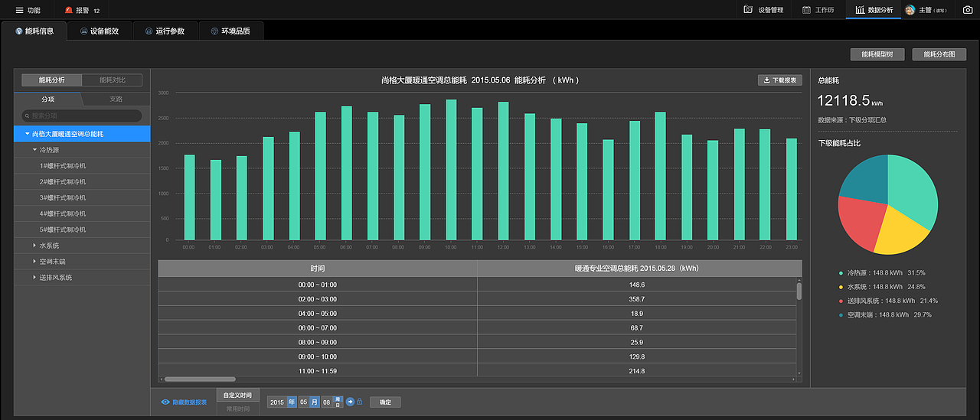Image resolution: width=980 pixels, height=420 pixels.
Task: Click value 129.8 in table
Action: (x=637, y=357)
